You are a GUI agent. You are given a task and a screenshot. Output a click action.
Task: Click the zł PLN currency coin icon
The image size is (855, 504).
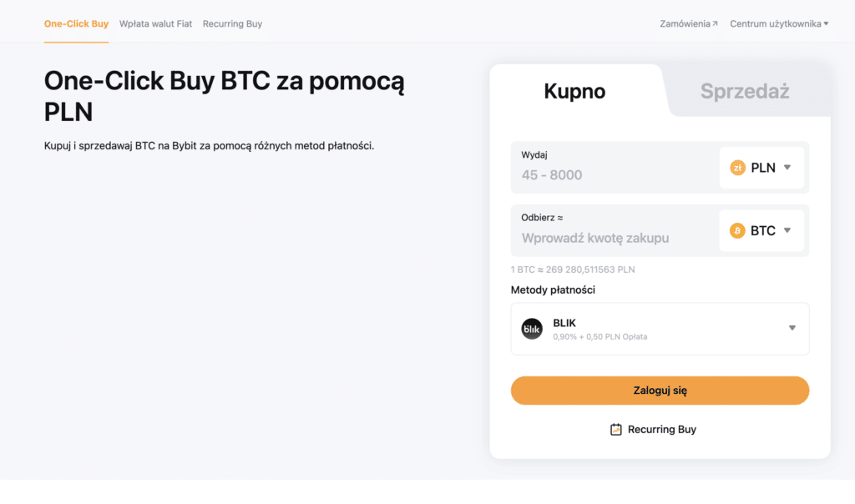737,167
